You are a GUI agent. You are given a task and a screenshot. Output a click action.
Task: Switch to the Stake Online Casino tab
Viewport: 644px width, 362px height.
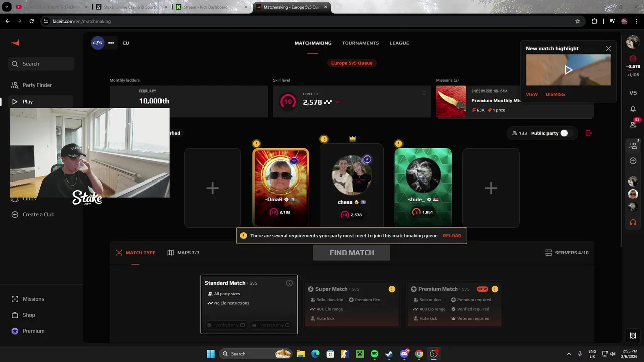[x=131, y=7]
